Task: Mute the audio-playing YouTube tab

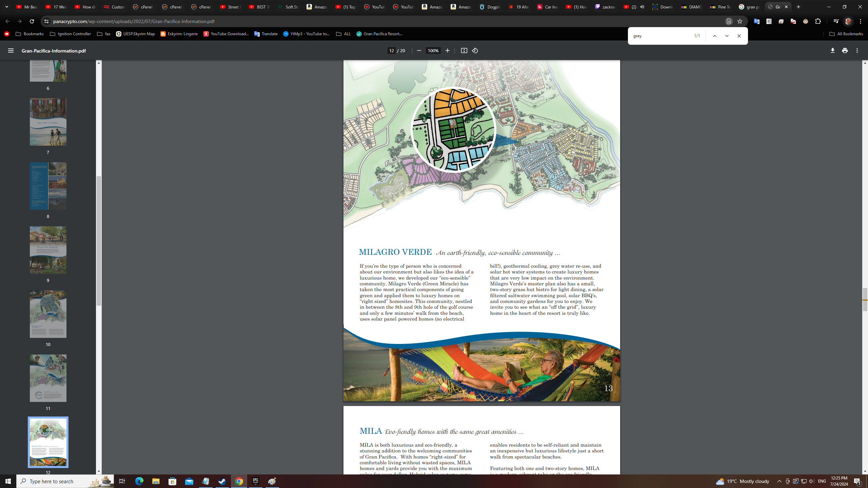Action: pyautogui.click(x=642, y=7)
